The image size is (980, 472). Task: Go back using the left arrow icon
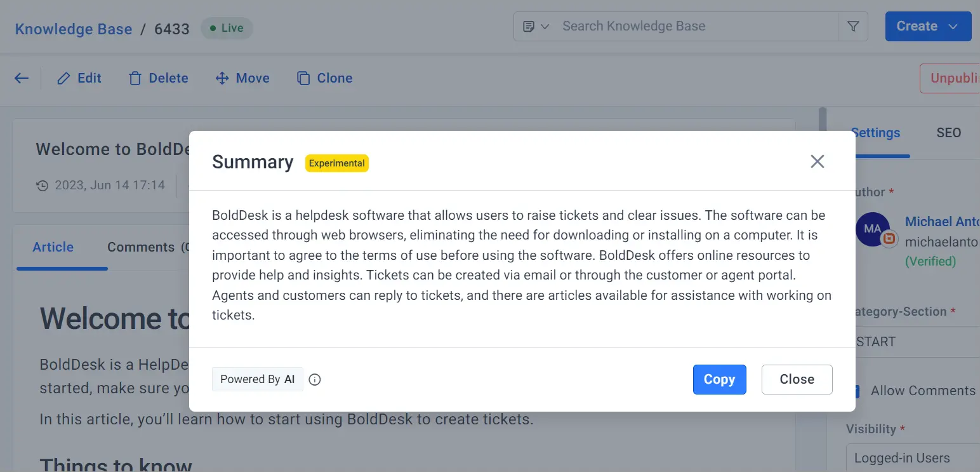[22, 78]
